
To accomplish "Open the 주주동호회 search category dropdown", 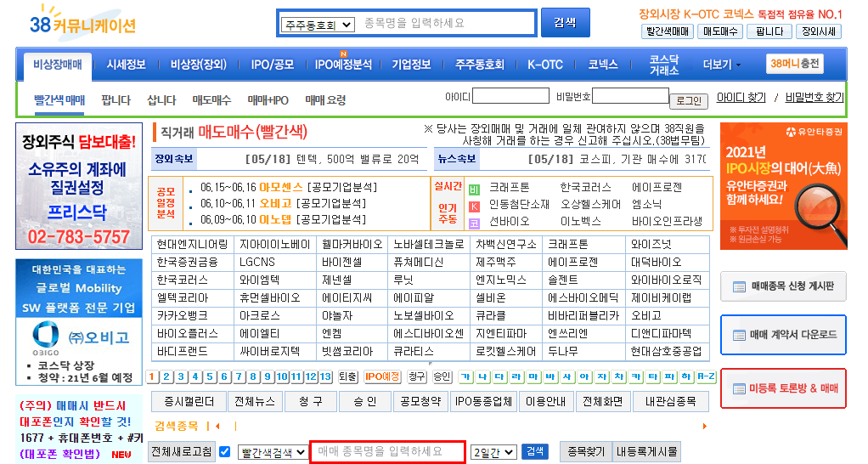I will [x=318, y=25].
